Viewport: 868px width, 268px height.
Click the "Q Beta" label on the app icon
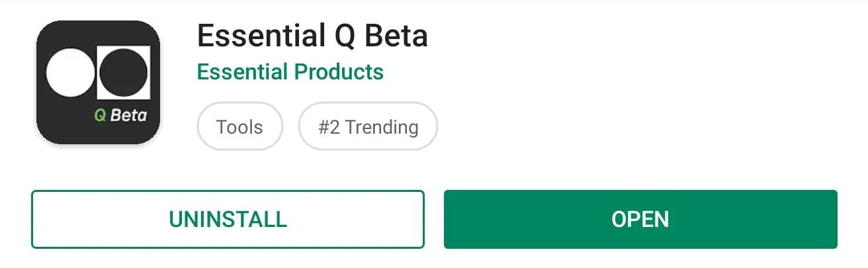point(120,115)
